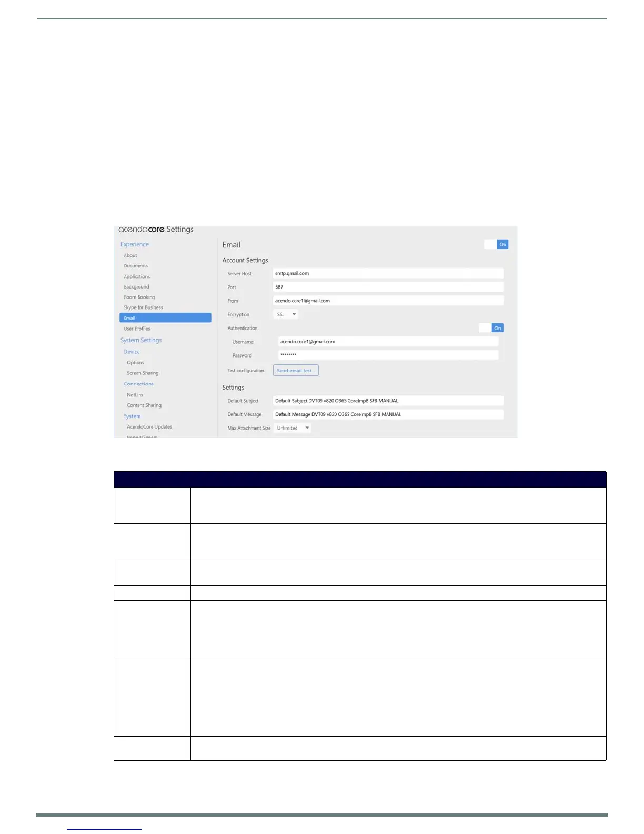This screenshot has width=644, height=834.
Task: Click into the Username field
Action: click(x=388, y=342)
